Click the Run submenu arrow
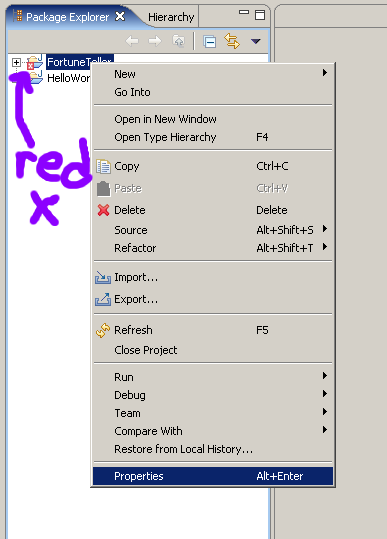Screen dimensions: 387x539 (324, 375)
